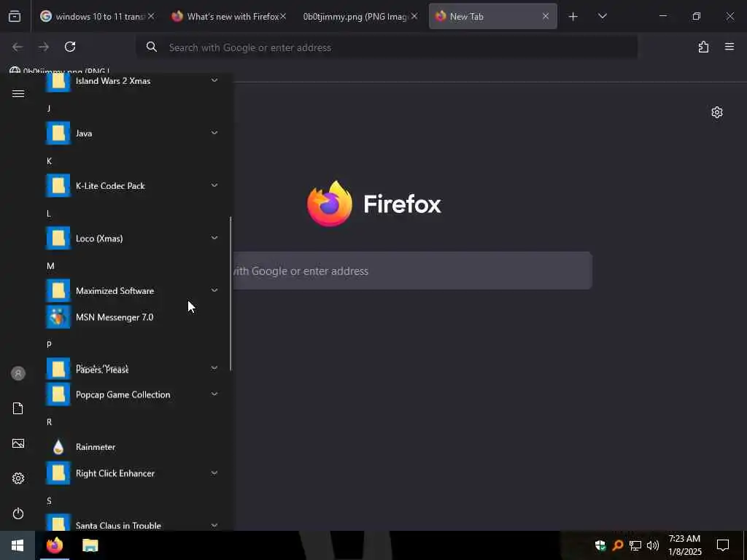Open Pictures from Start menu sidebar
747x560 pixels.
[18, 443]
